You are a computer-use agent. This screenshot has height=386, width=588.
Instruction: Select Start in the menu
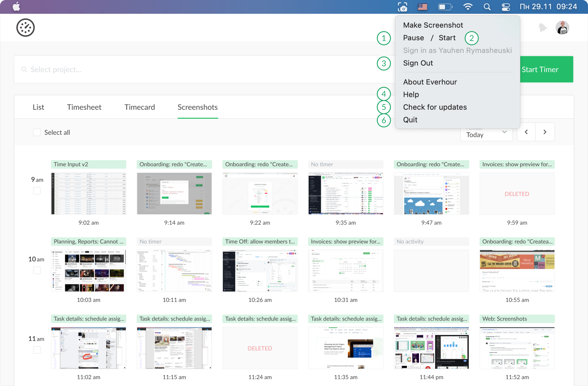(x=447, y=38)
